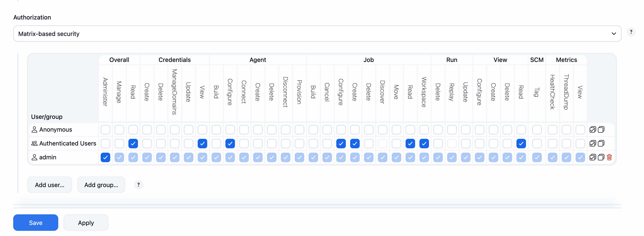Click help icon beside Add group button
644x236 pixels.
(139, 185)
